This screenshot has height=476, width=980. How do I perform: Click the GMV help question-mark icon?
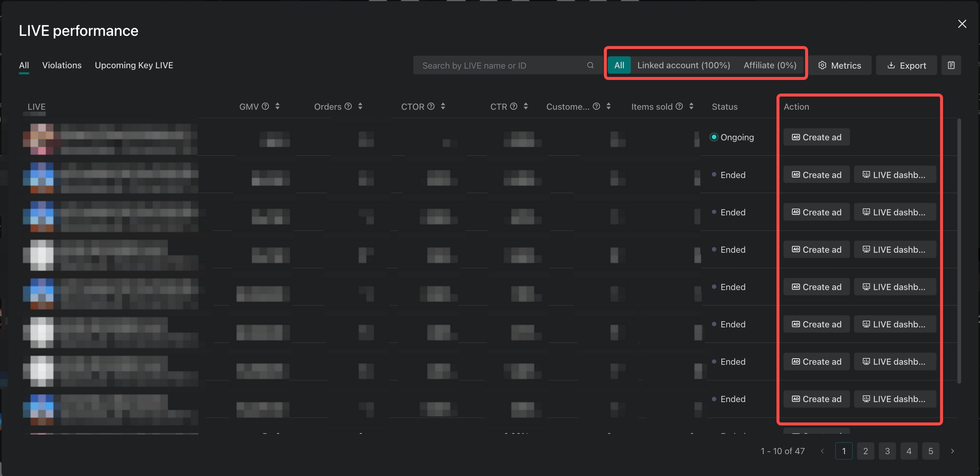265,106
